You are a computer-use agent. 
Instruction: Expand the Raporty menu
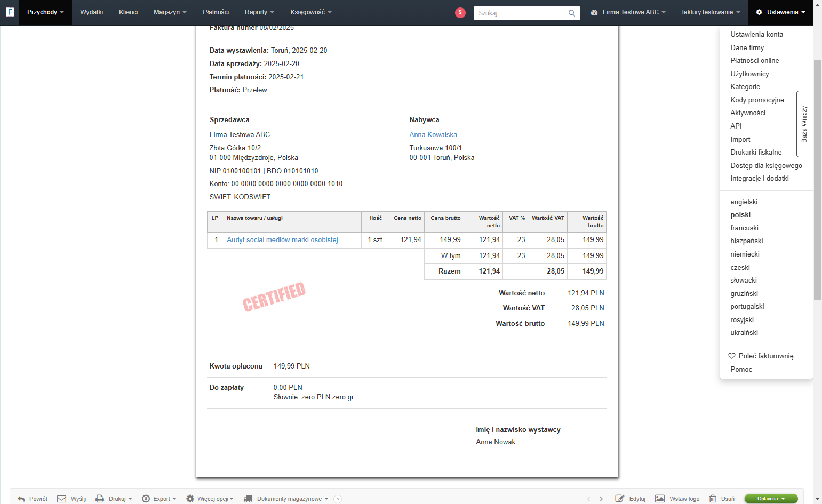tap(259, 12)
